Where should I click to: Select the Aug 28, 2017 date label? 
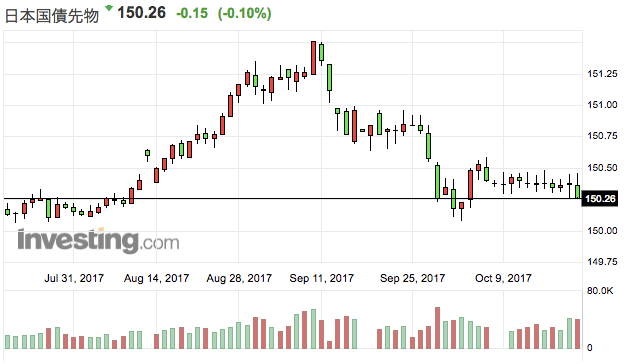239,278
